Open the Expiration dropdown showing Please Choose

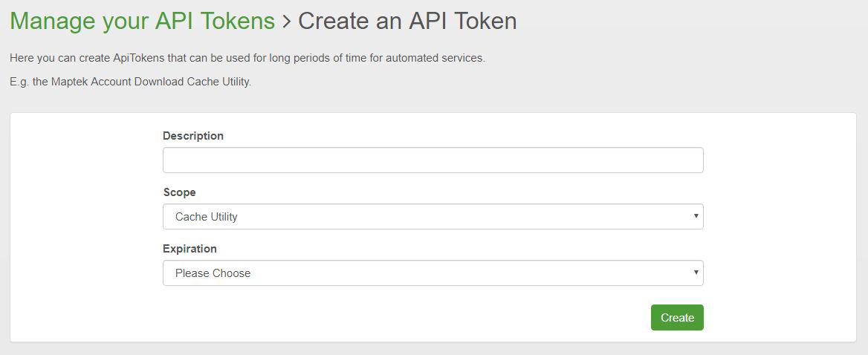[433, 273]
